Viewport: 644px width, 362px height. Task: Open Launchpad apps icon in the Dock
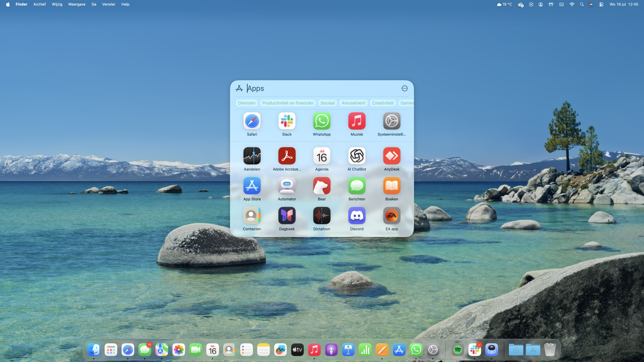[x=111, y=350]
